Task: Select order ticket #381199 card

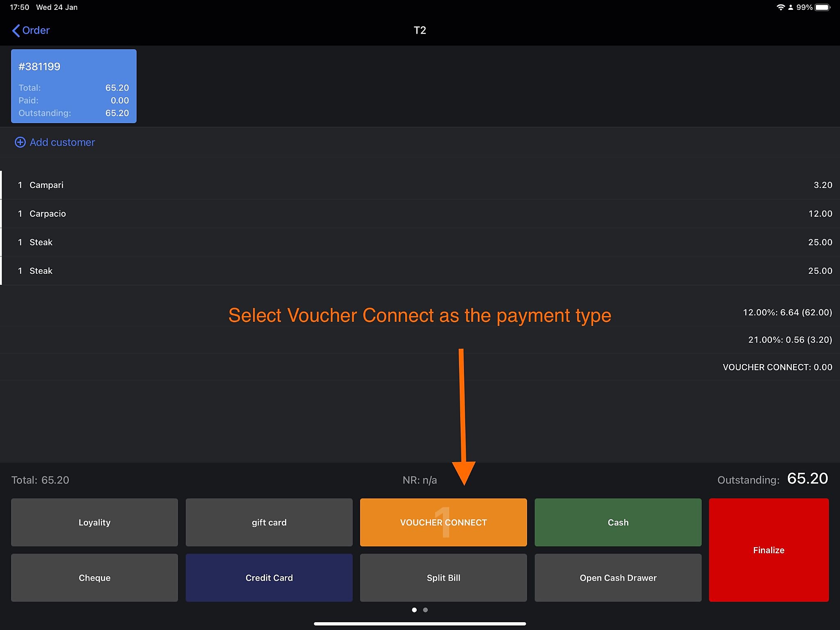Action: (x=74, y=86)
